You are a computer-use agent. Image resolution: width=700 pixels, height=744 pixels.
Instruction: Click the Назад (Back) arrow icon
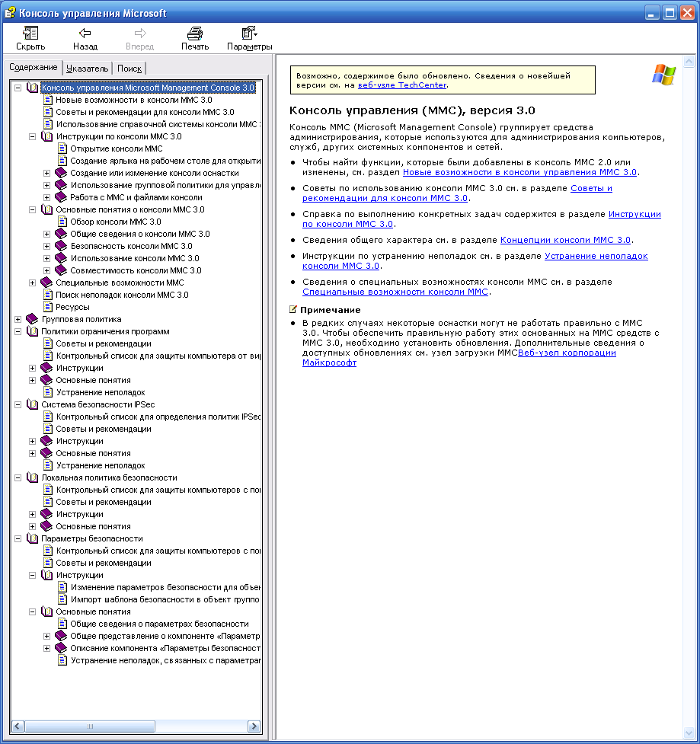[x=85, y=34]
